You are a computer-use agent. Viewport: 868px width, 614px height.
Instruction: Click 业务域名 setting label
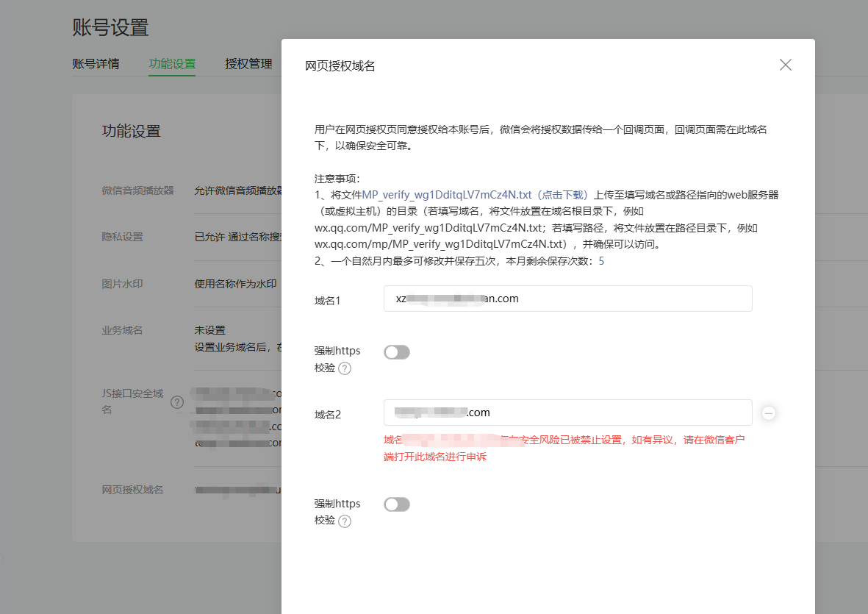click(x=122, y=330)
